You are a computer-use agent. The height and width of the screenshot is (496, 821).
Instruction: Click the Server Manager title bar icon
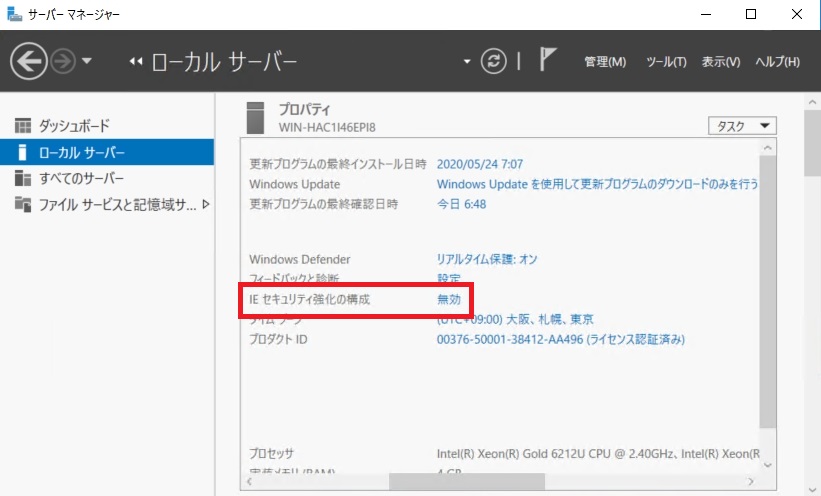14,14
